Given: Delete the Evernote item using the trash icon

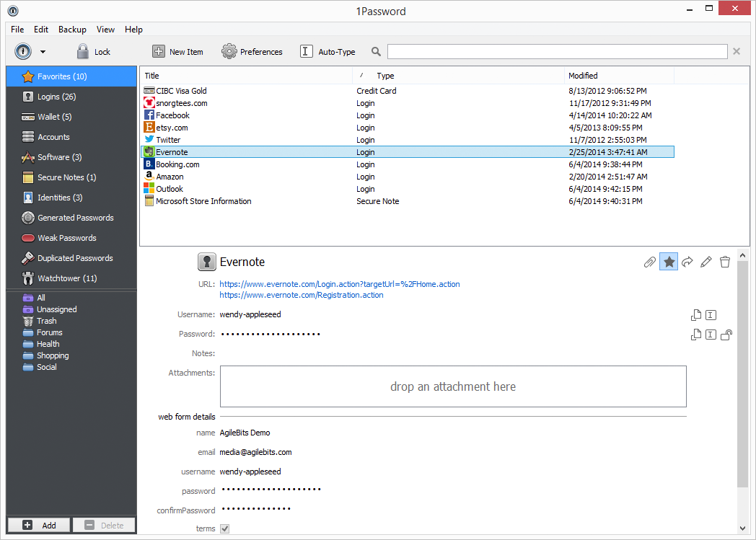Looking at the screenshot, I should (x=724, y=262).
